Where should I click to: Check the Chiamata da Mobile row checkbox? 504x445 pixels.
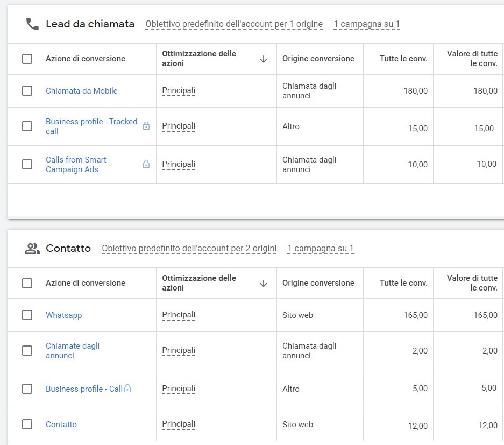pos(27,91)
